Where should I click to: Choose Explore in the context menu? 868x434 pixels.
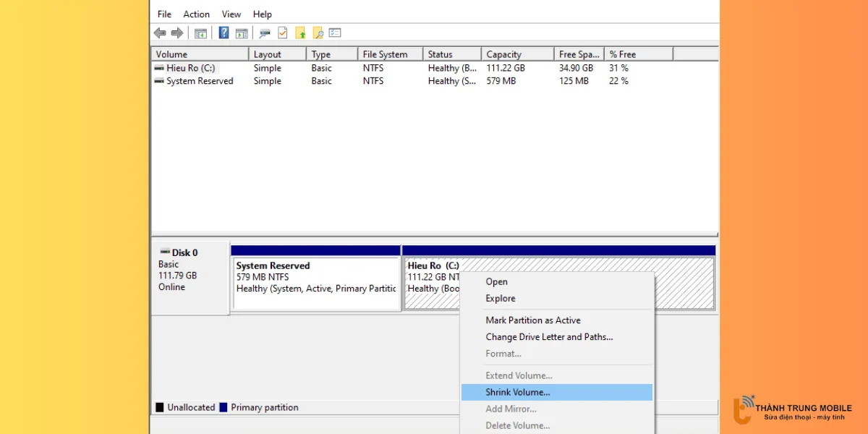point(501,299)
